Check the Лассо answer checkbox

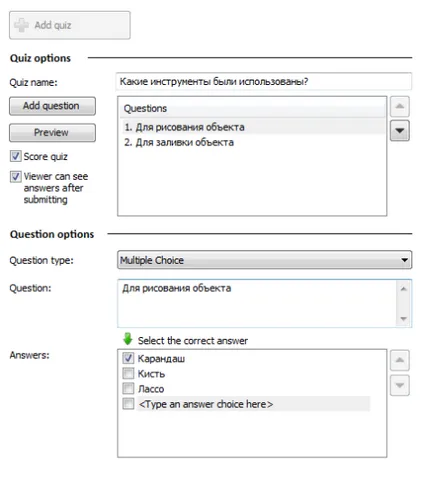[x=128, y=388]
